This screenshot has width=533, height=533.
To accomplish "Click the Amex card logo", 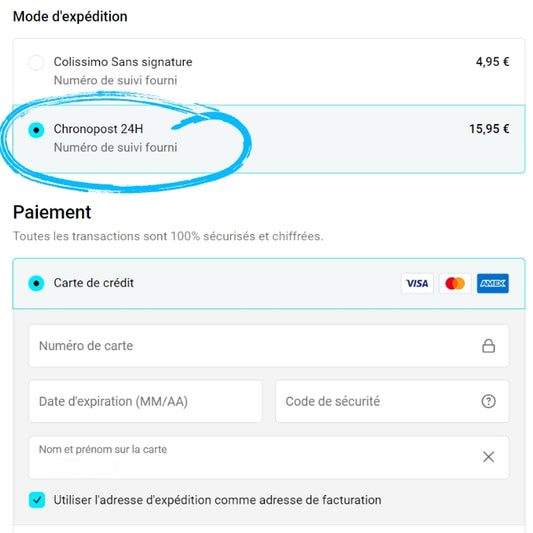I will click(x=493, y=283).
